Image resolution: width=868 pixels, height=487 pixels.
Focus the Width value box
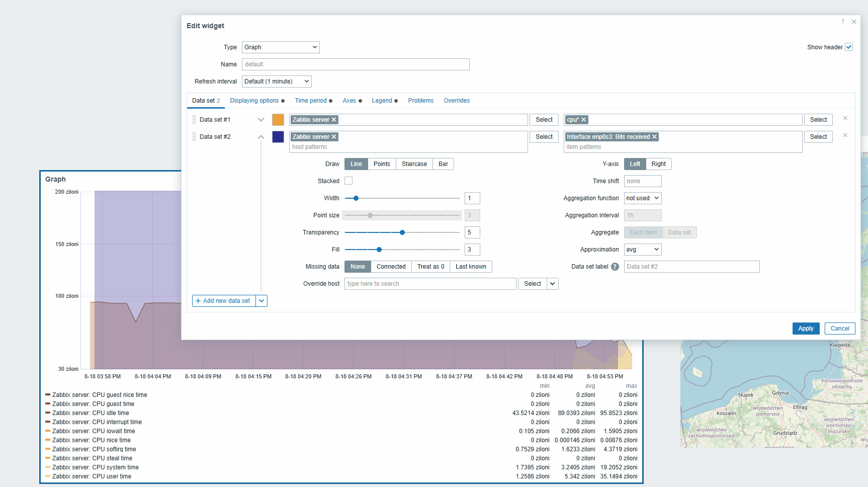coord(472,198)
